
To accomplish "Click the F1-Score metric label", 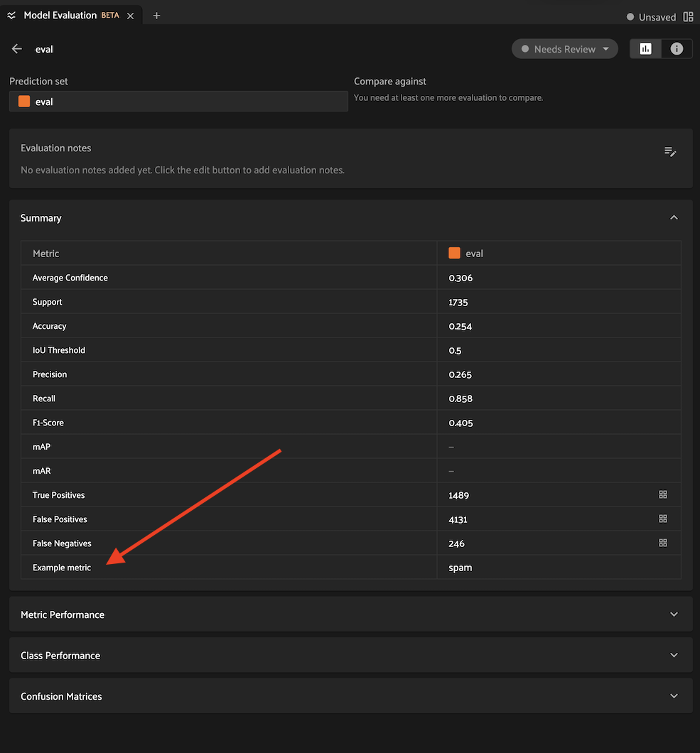I will 48,423.
